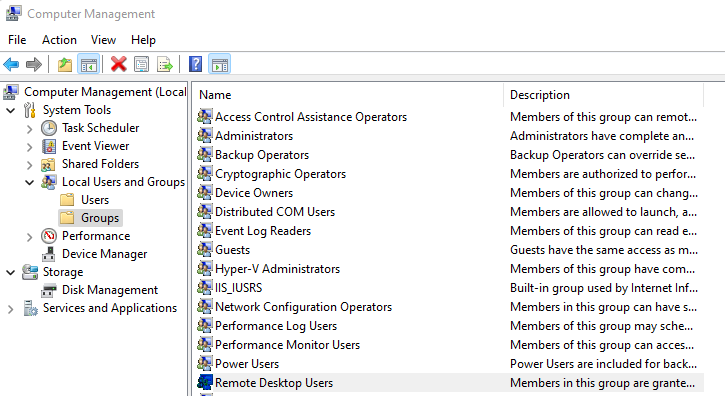Select the Hyper-V Administrators group name
Image resolution: width=725 pixels, height=396 pixels.
tap(277, 269)
